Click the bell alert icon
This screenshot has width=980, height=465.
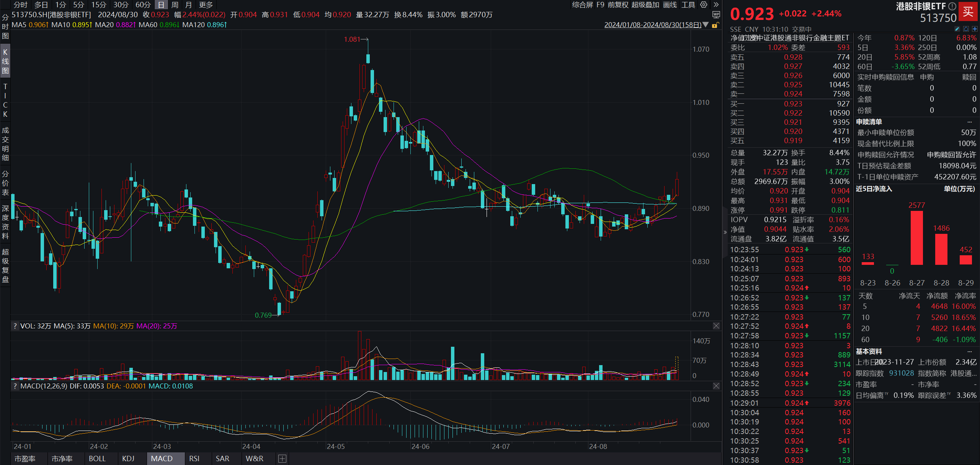click(x=966, y=29)
